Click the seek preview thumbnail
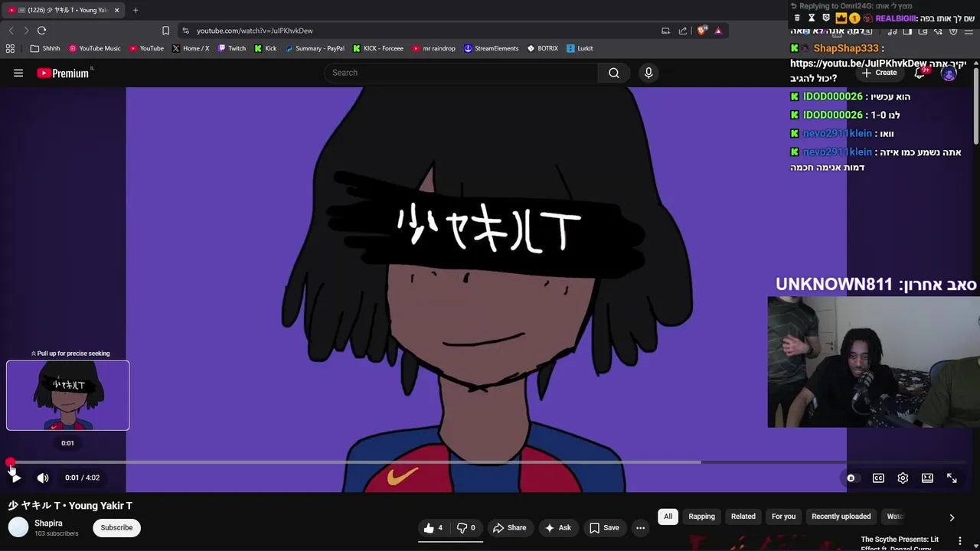Image resolution: width=980 pixels, height=551 pixels. (x=68, y=395)
